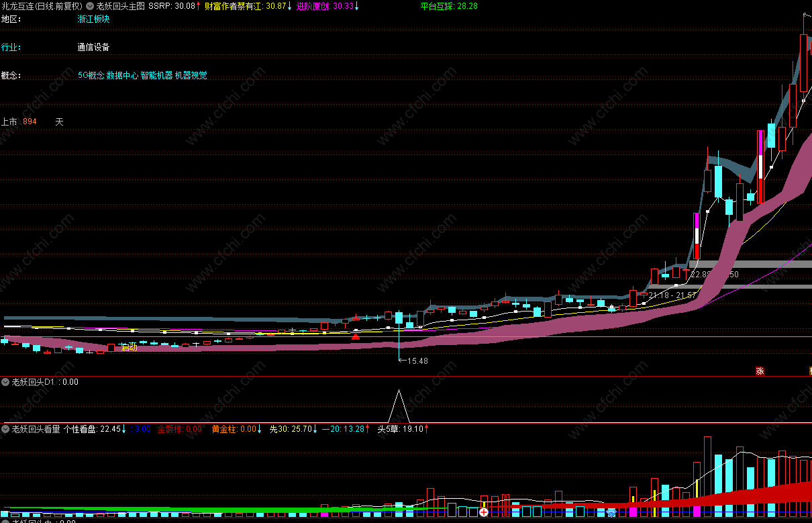This screenshot has width=812, height=523.
Task: Click the 上市 label
Action: [9, 122]
